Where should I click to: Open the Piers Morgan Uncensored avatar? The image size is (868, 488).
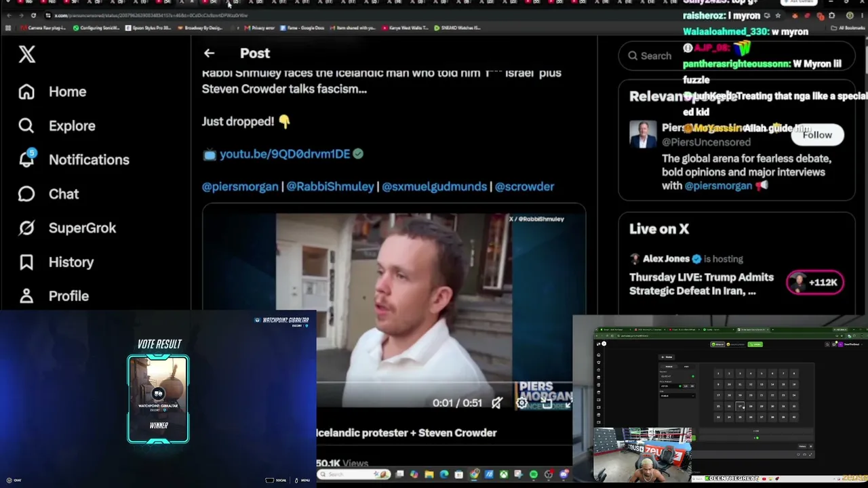point(642,134)
